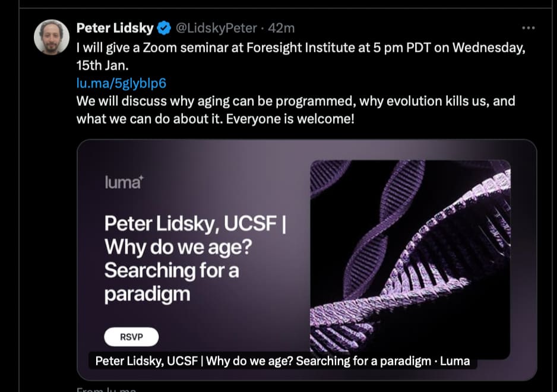Open Peter Lidsky's profile avatar photo

(52, 37)
